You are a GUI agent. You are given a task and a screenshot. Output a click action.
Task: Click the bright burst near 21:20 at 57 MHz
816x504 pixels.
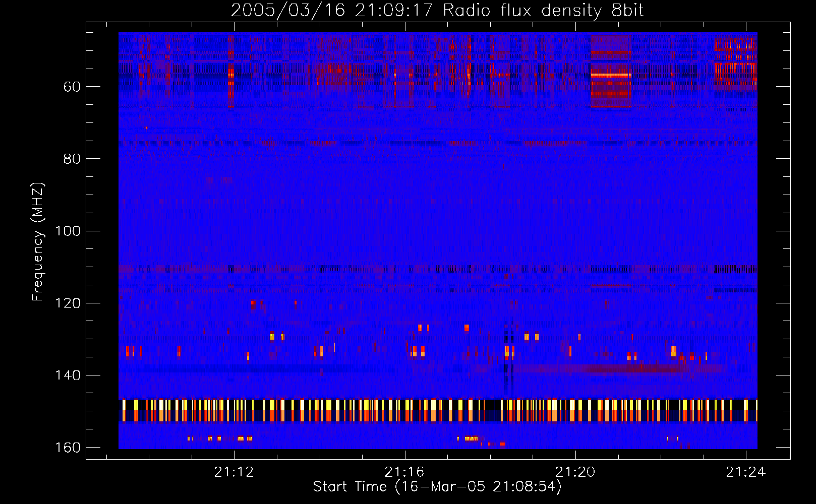[611, 75]
